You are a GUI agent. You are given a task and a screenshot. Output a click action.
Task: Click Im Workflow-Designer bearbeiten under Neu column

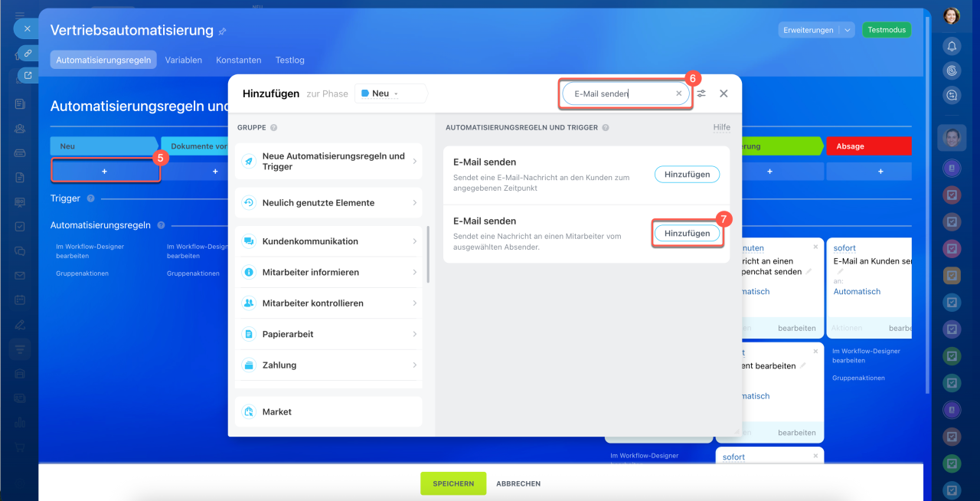click(x=90, y=251)
